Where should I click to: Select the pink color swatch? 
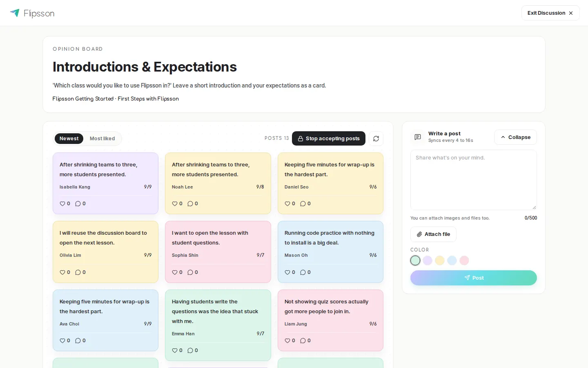464,260
